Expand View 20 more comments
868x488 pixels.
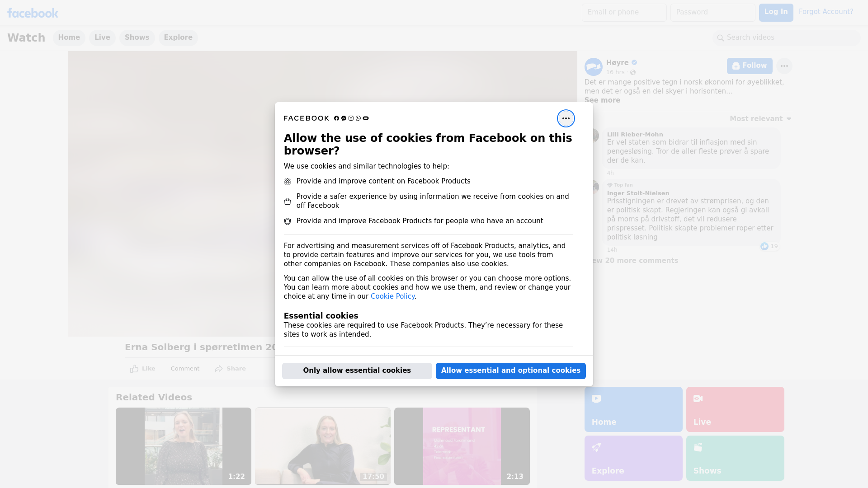(635, 261)
